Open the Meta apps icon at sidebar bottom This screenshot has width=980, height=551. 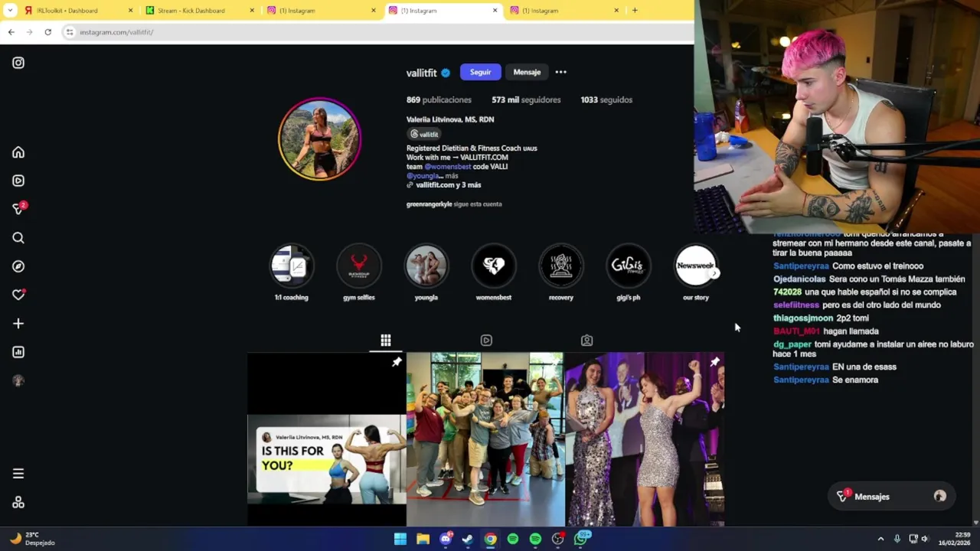(x=18, y=503)
